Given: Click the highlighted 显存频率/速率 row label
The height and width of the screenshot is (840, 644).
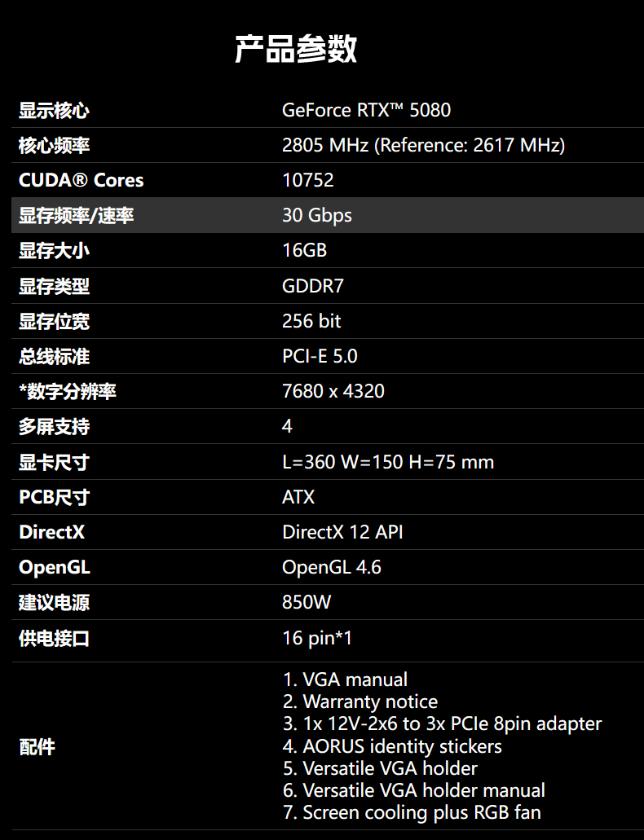Looking at the screenshot, I should (x=76, y=216).
